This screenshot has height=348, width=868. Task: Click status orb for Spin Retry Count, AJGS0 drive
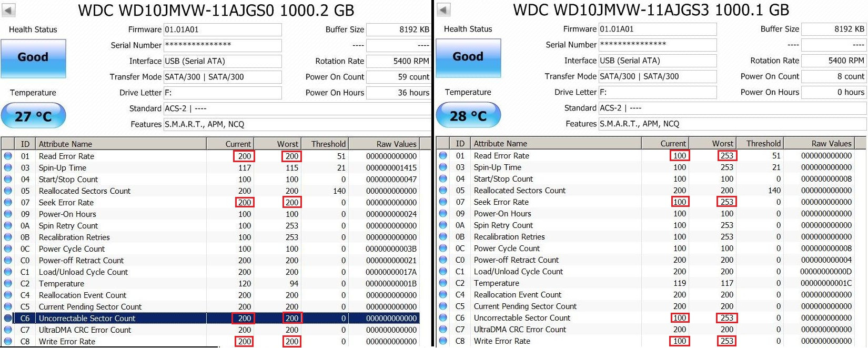tap(8, 225)
